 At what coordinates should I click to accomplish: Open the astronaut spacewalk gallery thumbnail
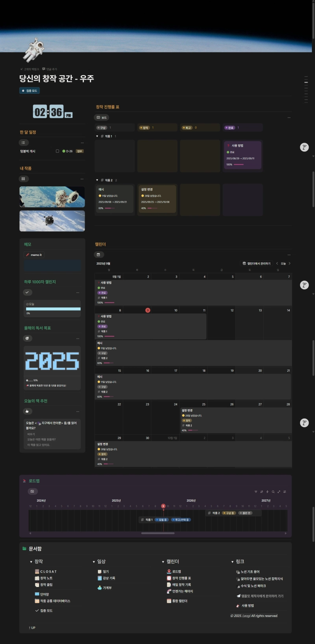coord(52,197)
